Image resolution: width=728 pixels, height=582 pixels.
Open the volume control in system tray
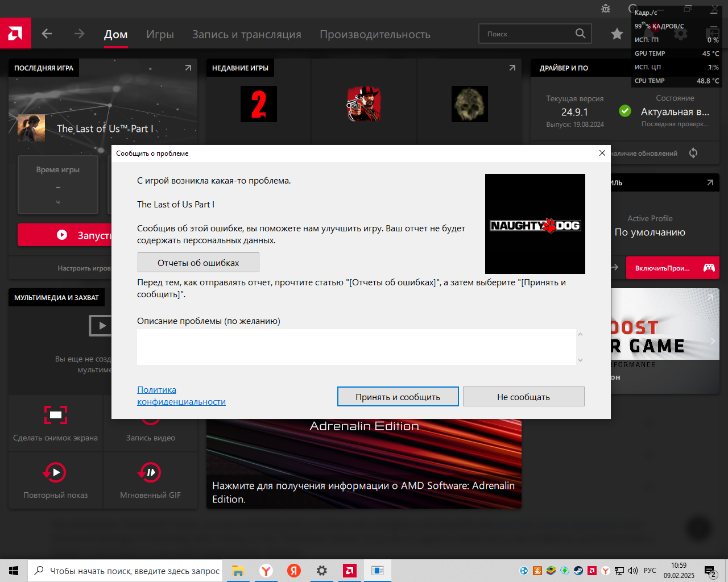click(634, 571)
